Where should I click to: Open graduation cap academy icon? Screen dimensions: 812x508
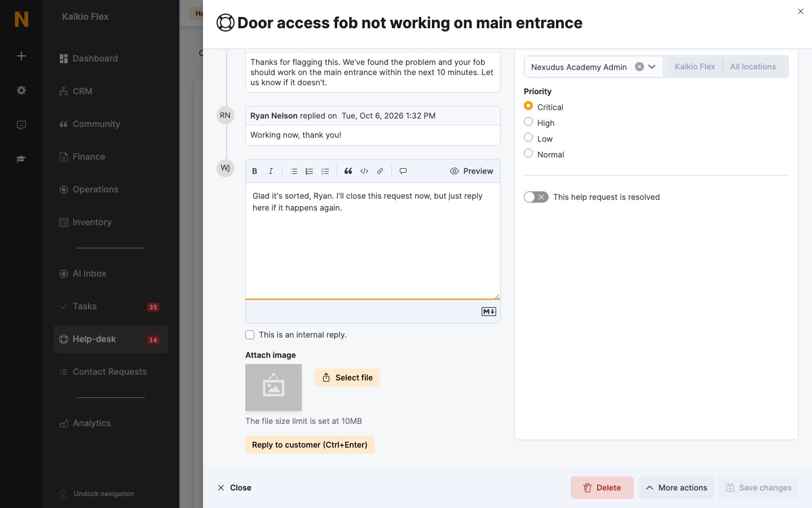coord(21,159)
